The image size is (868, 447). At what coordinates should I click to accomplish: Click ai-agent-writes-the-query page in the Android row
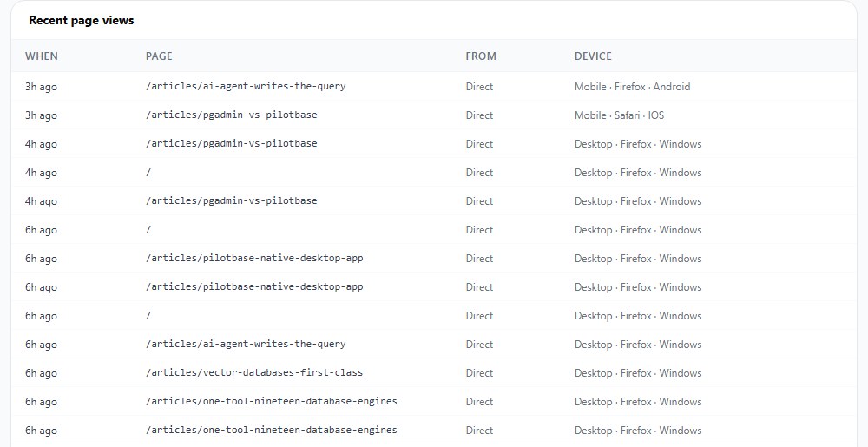[x=246, y=86]
